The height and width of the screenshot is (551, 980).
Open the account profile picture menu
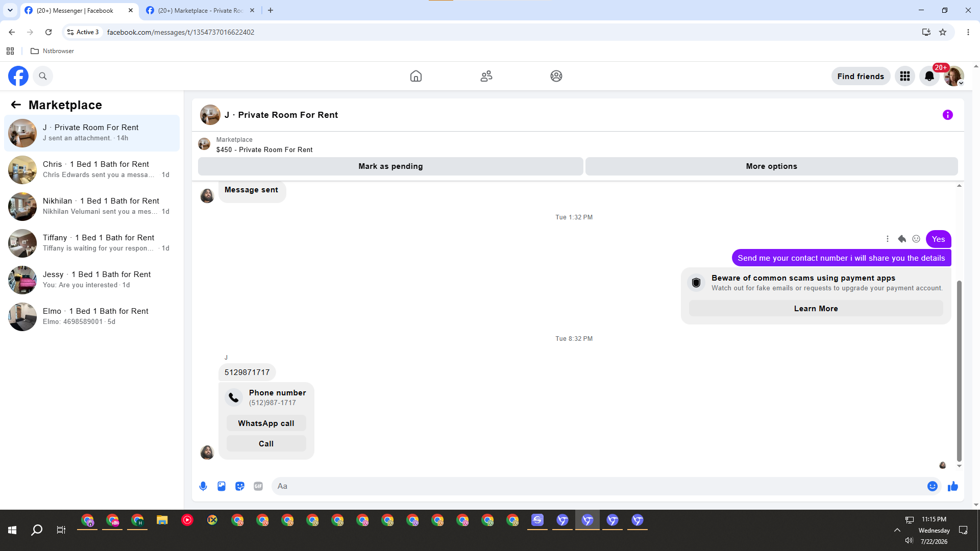[x=953, y=76]
